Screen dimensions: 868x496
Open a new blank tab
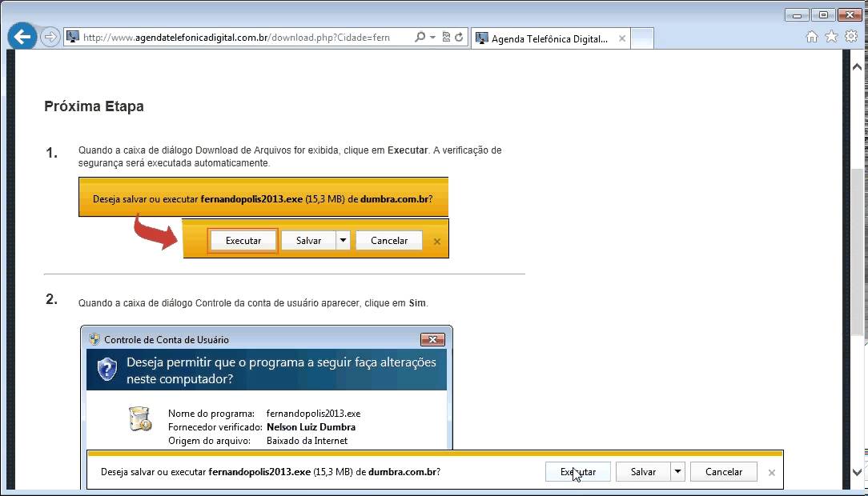click(642, 38)
